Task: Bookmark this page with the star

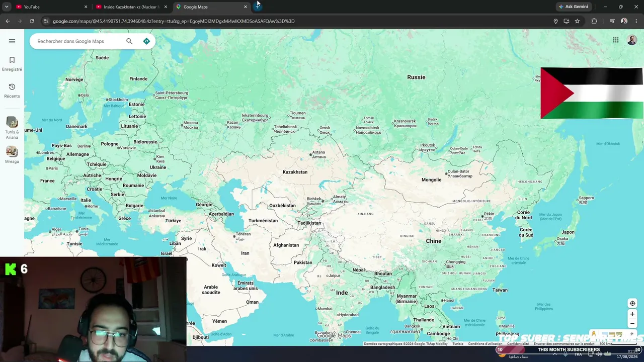Action: (x=577, y=21)
